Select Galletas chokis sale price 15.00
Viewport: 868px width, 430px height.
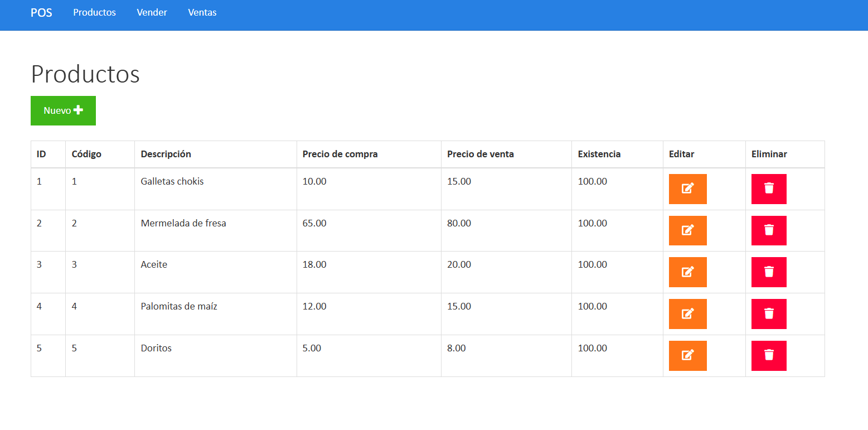point(506,189)
